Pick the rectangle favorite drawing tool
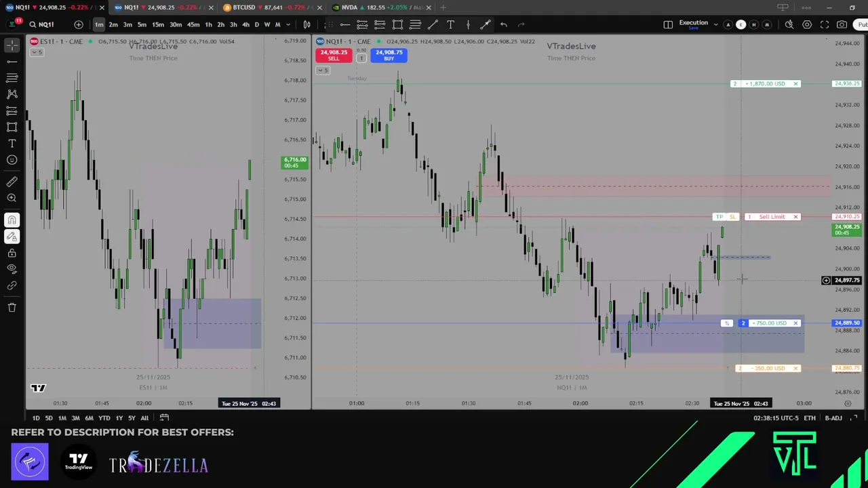Viewport: 868px width, 488px height. pyautogui.click(x=397, y=24)
